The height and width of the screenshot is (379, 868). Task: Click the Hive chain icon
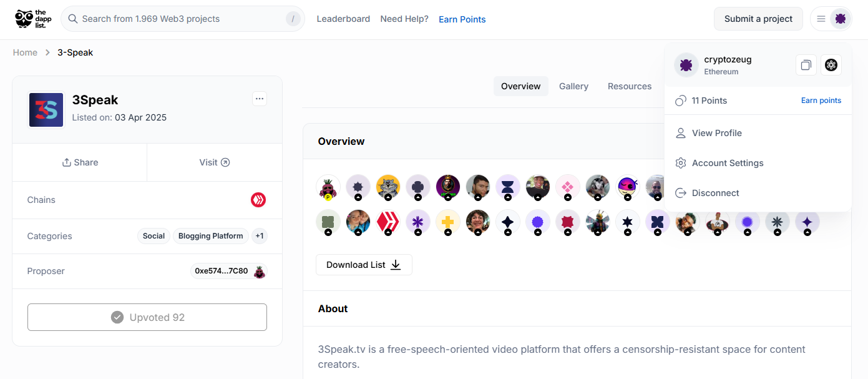click(x=258, y=200)
